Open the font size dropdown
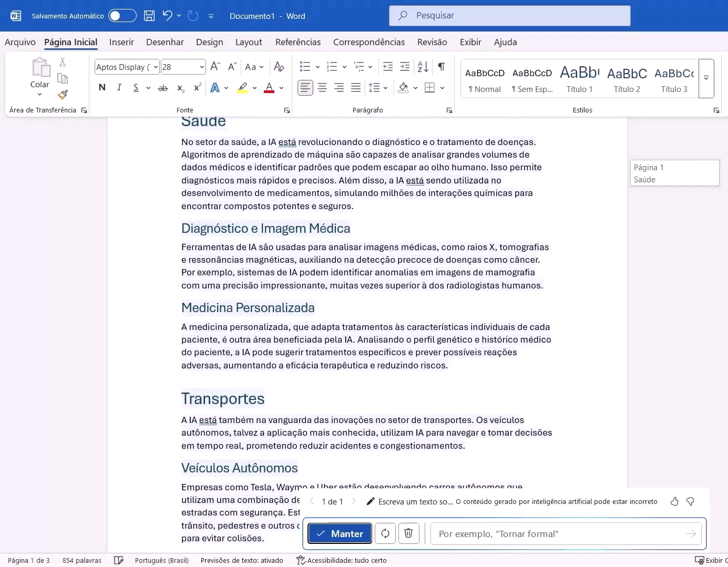The image size is (728, 567). pyautogui.click(x=202, y=67)
